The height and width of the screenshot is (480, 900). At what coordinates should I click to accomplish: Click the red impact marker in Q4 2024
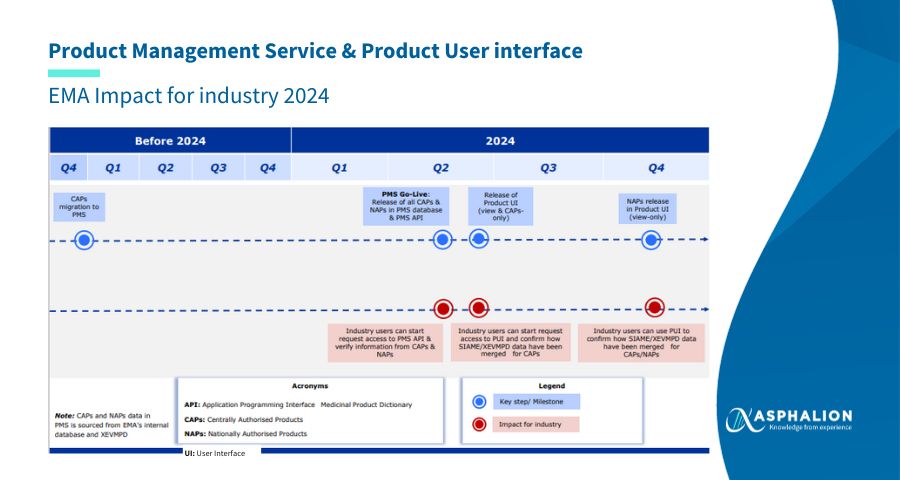654,307
